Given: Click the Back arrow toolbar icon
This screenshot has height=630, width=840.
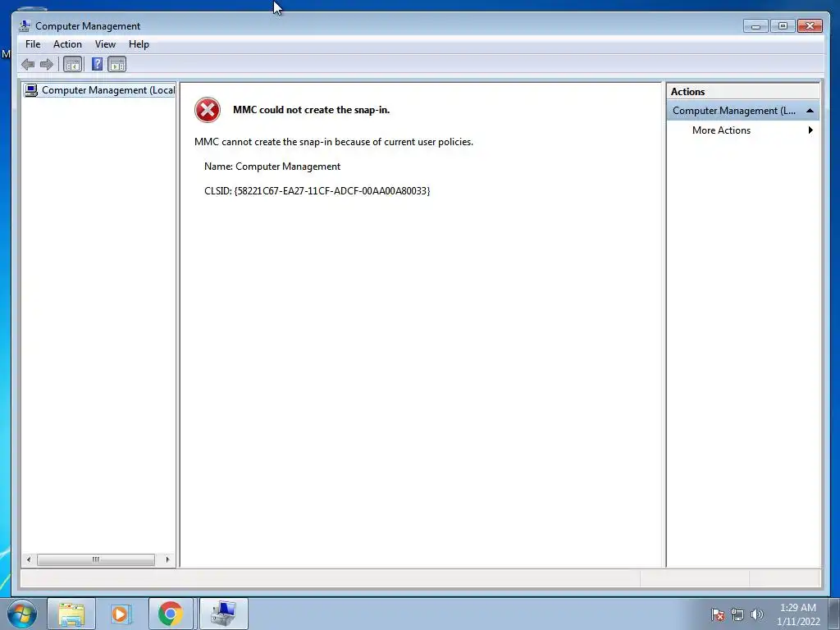Looking at the screenshot, I should point(28,65).
